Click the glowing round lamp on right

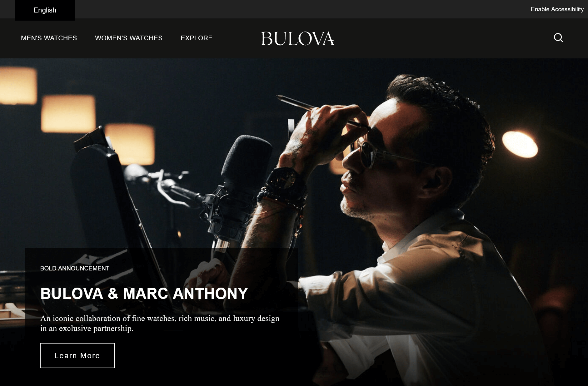click(520, 144)
